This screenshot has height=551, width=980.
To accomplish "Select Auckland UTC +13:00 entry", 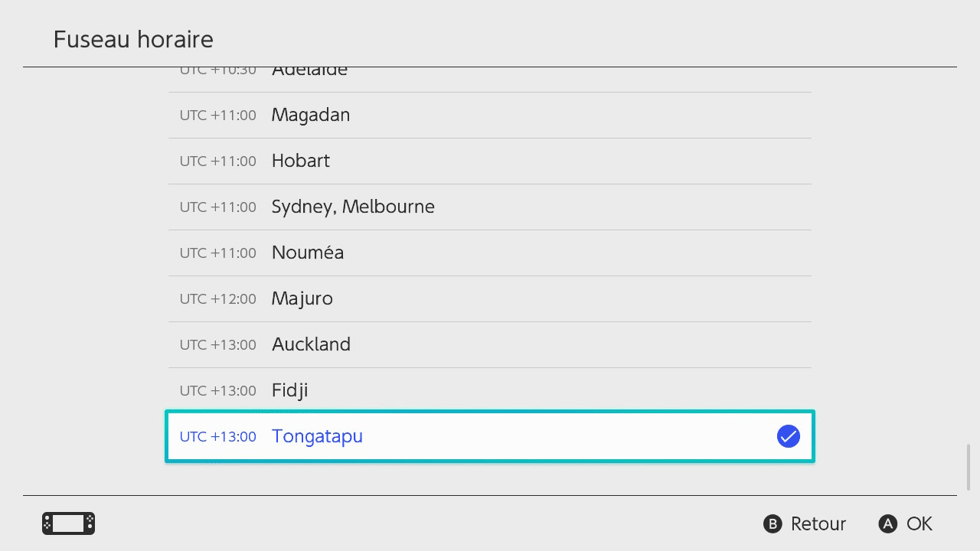I will coord(490,344).
